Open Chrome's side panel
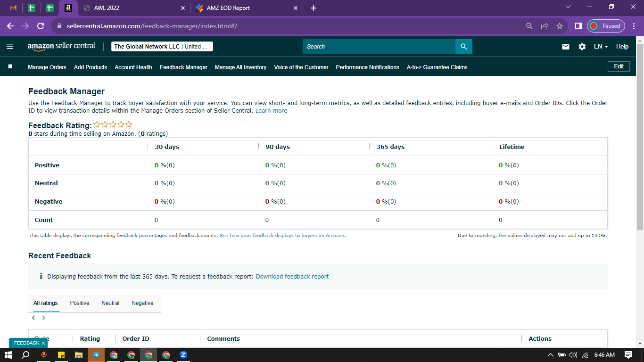 (578, 26)
